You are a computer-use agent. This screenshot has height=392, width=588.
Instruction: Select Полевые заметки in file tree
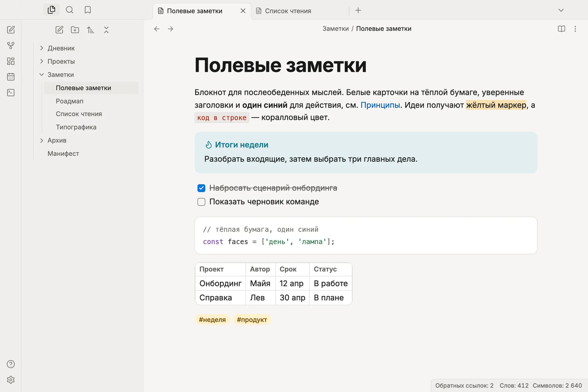click(x=91, y=88)
